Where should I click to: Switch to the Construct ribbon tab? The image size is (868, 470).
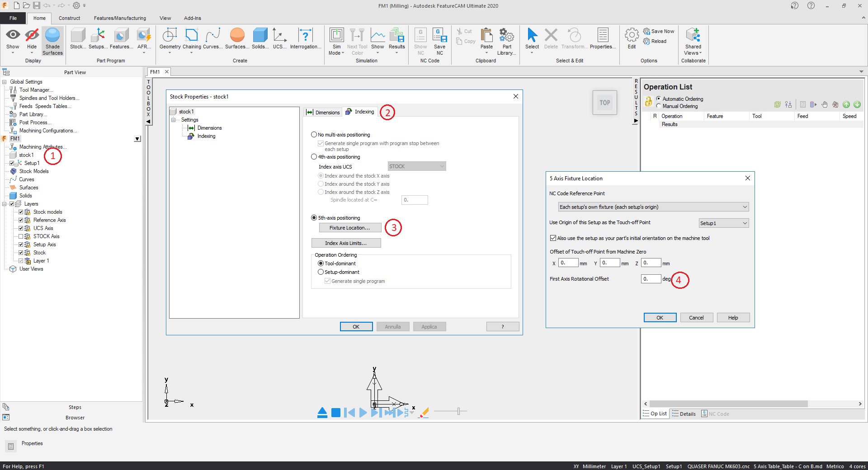(x=69, y=18)
